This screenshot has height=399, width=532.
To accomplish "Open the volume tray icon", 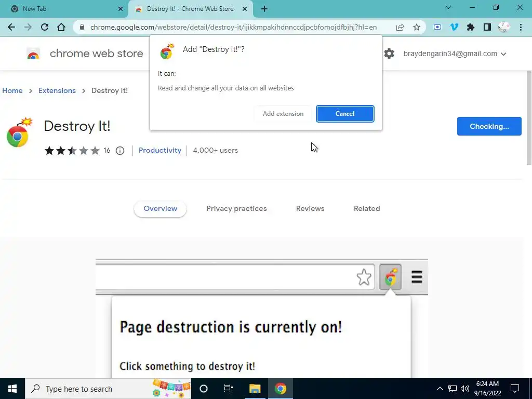I will click(x=465, y=389).
